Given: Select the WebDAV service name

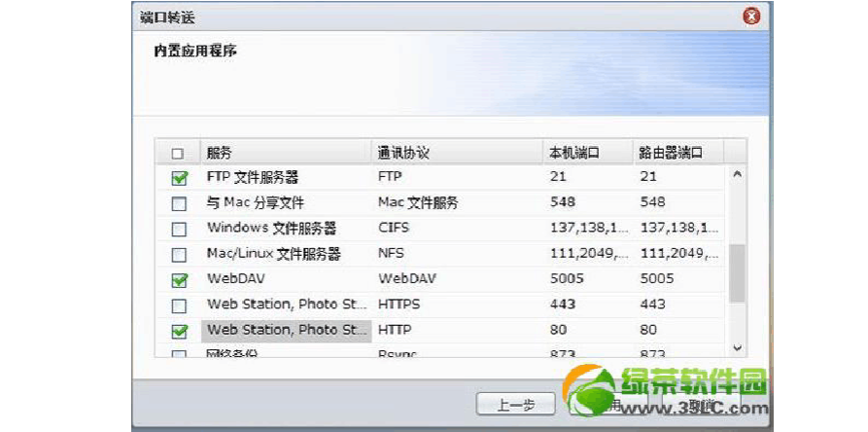Looking at the screenshot, I should tap(236, 279).
